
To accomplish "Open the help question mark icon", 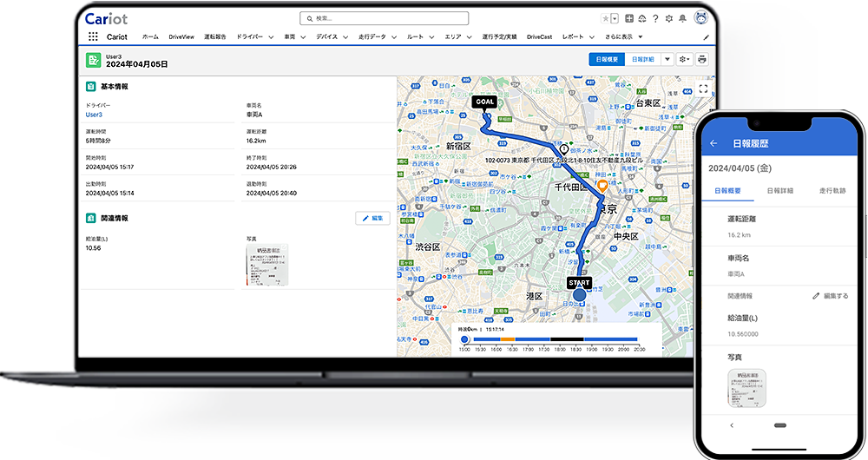I will pyautogui.click(x=654, y=18).
